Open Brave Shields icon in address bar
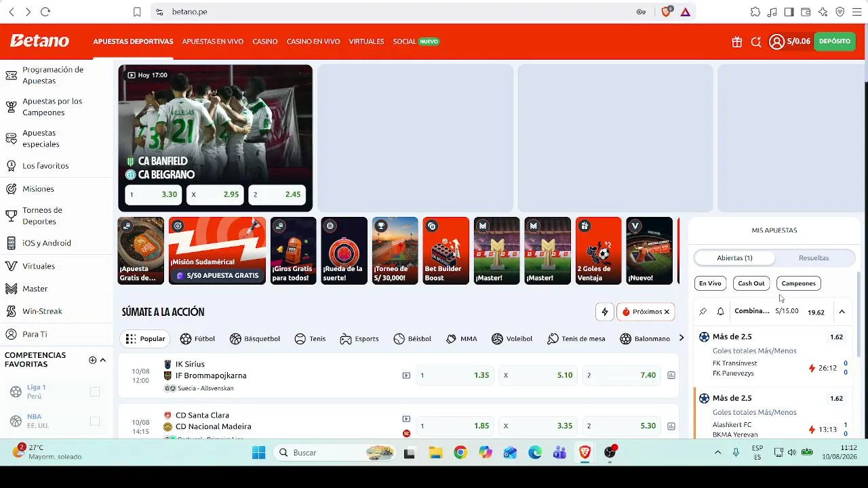 pyautogui.click(x=666, y=12)
